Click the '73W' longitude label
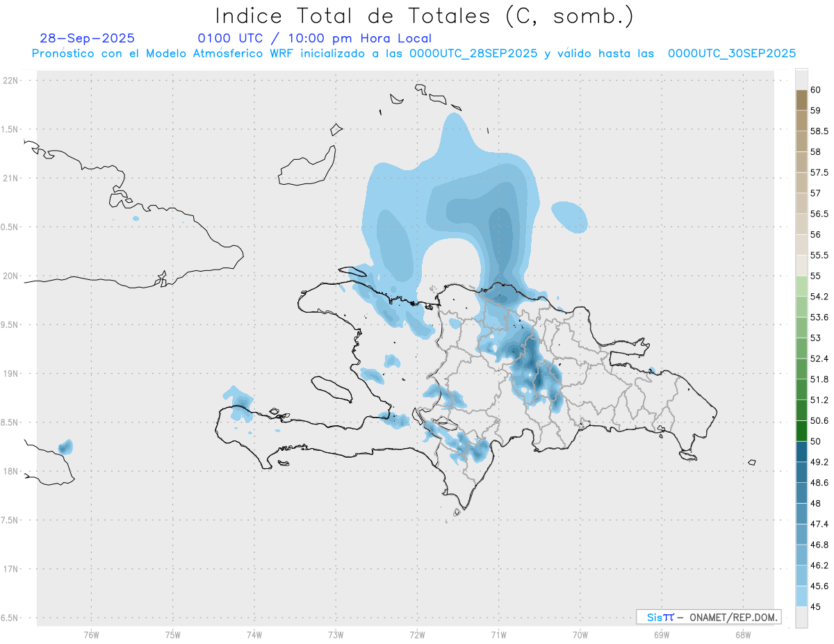 [x=336, y=635]
